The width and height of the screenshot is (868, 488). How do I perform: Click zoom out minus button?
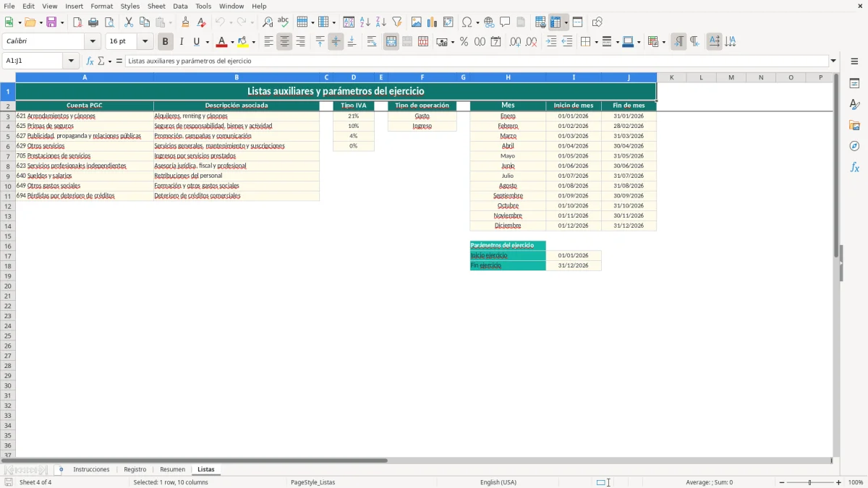coord(782,482)
